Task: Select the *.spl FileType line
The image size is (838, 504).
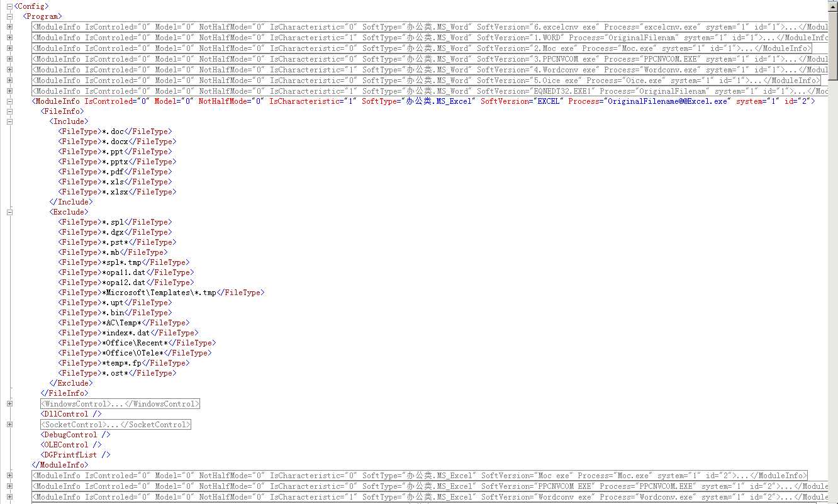Action: tap(115, 222)
